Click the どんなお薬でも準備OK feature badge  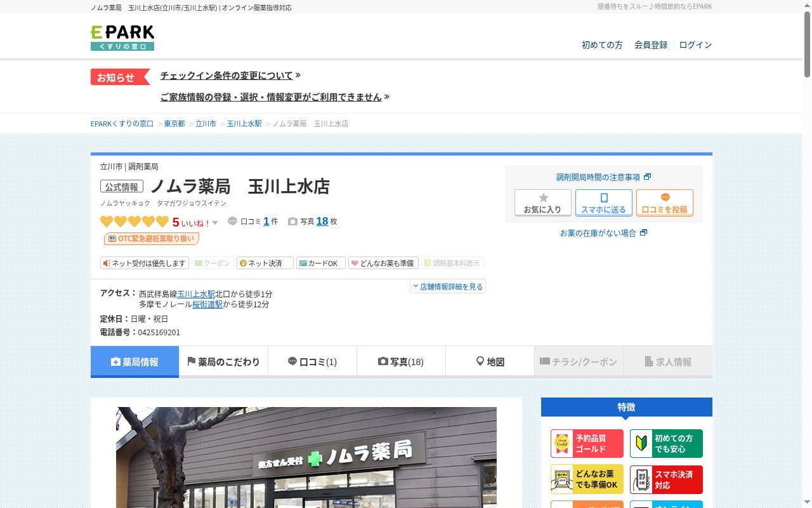(587, 479)
